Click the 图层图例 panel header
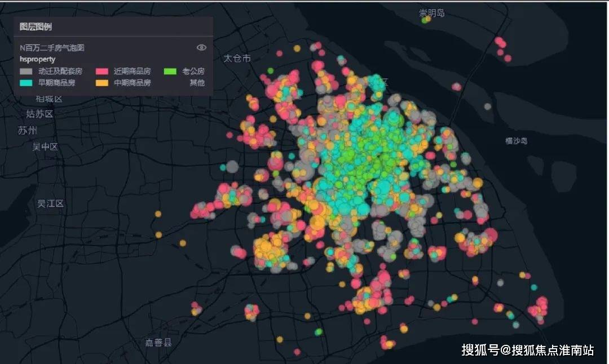 36,26
